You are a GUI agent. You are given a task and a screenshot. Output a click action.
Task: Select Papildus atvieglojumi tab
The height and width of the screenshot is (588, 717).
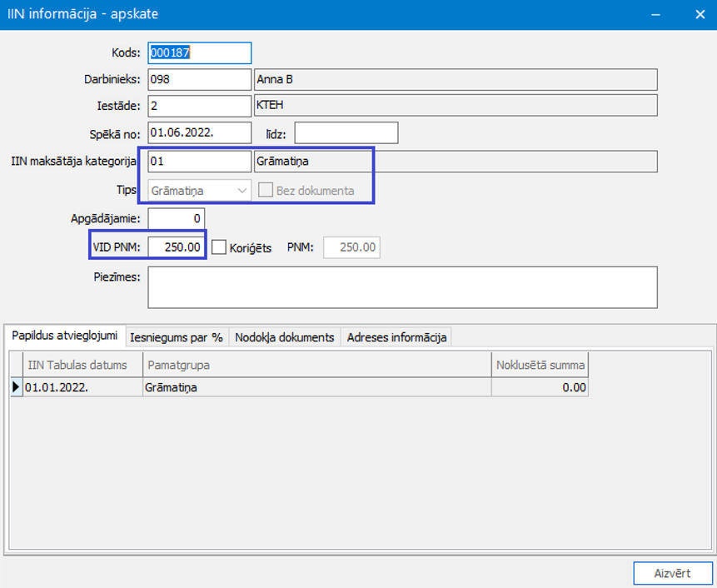pyautogui.click(x=64, y=336)
